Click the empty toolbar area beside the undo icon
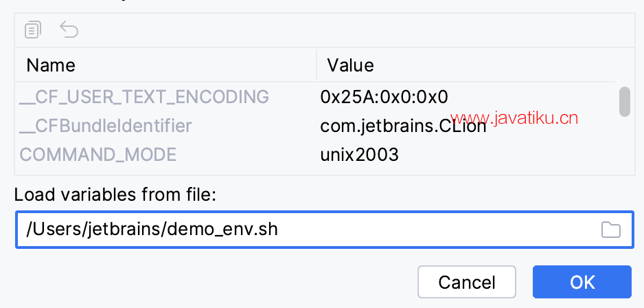Screen dimensions: 644x308 pos(353,30)
